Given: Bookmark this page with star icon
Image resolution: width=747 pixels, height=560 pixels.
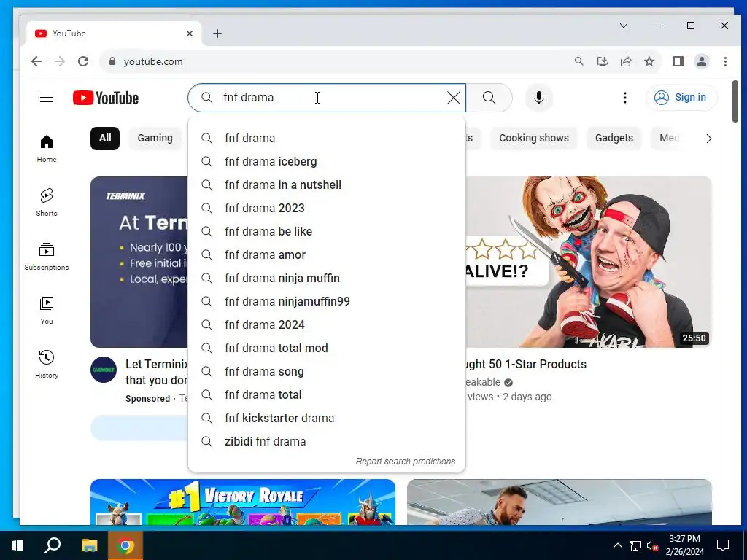Looking at the screenshot, I should pos(649,61).
